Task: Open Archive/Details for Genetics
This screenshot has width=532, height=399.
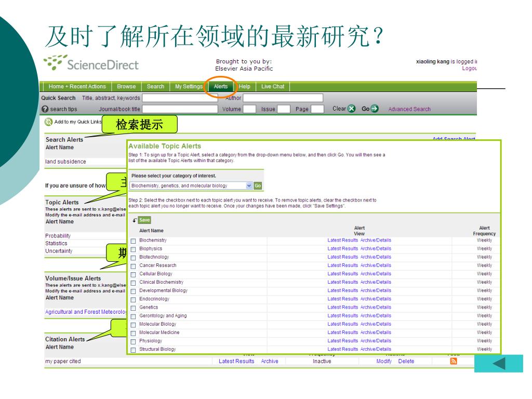Action: (x=376, y=307)
